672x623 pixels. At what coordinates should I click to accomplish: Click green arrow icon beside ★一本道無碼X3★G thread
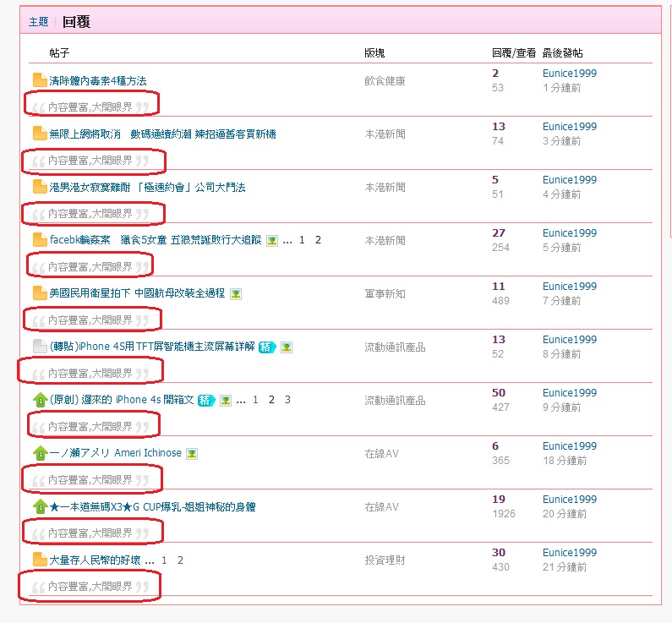[40, 506]
